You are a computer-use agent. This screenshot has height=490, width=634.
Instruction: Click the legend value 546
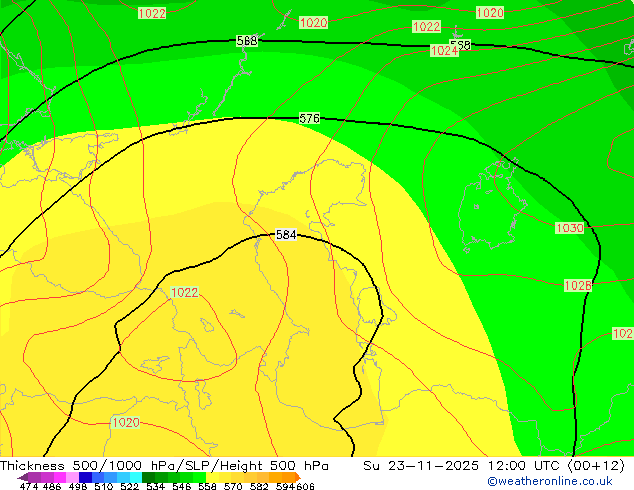pyautogui.click(x=182, y=486)
